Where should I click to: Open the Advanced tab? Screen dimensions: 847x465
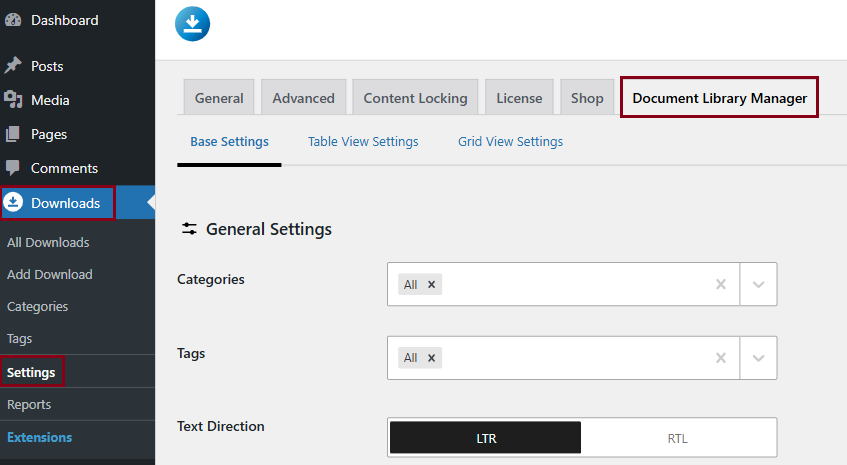[x=304, y=98]
